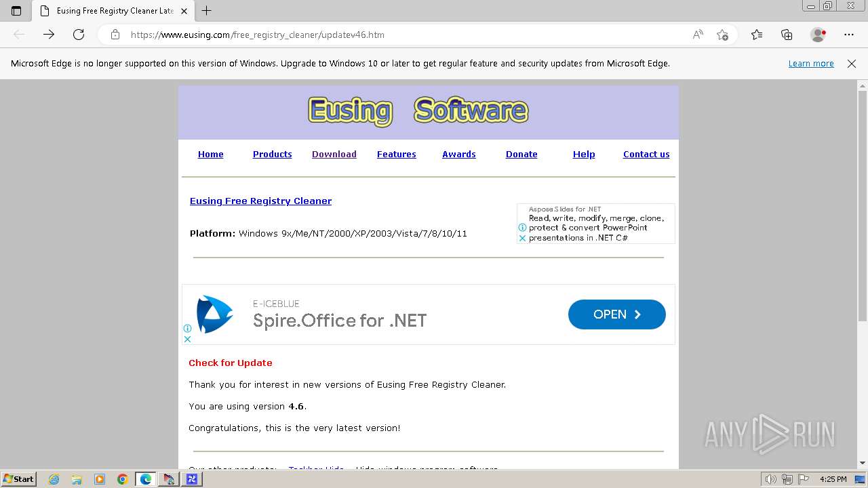Click the E-iceblue logo in banner ad
Image resolution: width=868 pixels, height=488 pixels.
pos(214,314)
